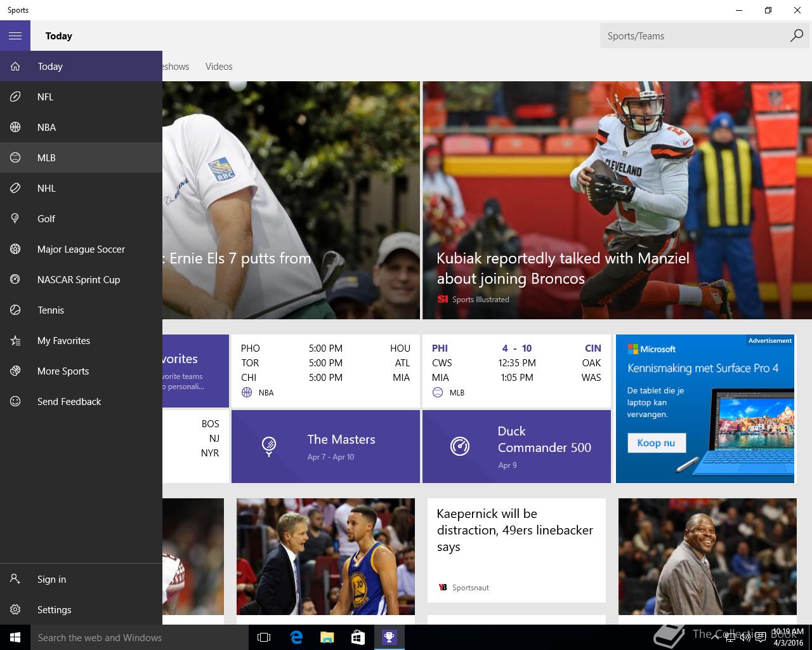Open the Duck Commander 500 tile

coord(516,446)
